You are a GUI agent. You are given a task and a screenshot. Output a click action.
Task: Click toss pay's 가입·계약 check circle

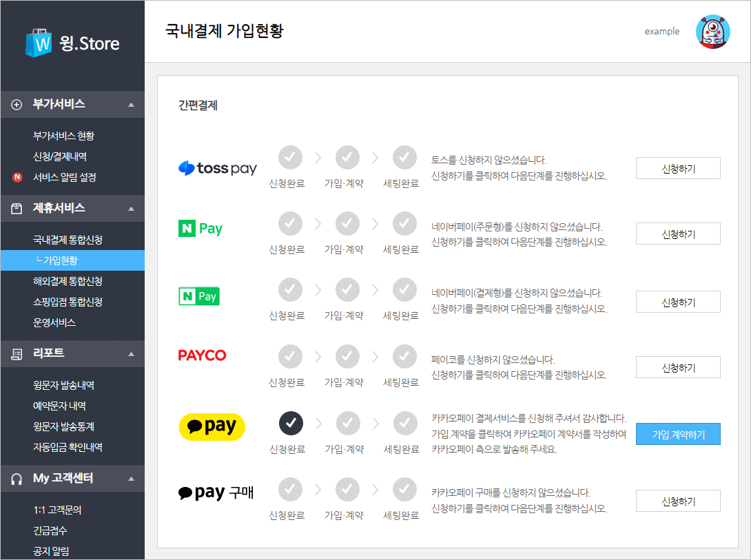(x=347, y=158)
